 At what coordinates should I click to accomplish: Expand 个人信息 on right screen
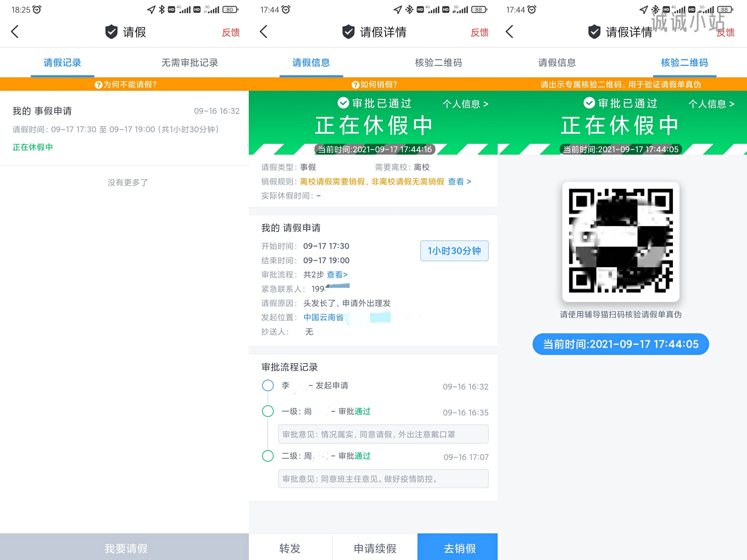(711, 104)
